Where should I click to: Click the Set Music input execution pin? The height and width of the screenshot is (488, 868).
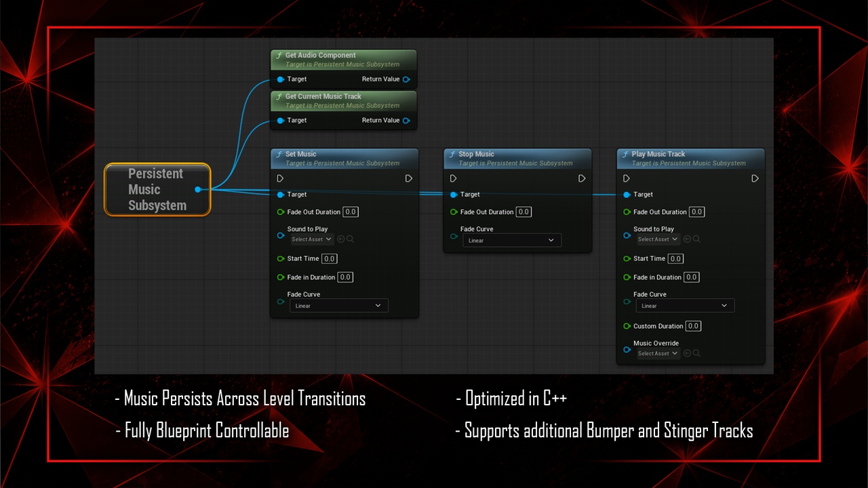click(280, 178)
